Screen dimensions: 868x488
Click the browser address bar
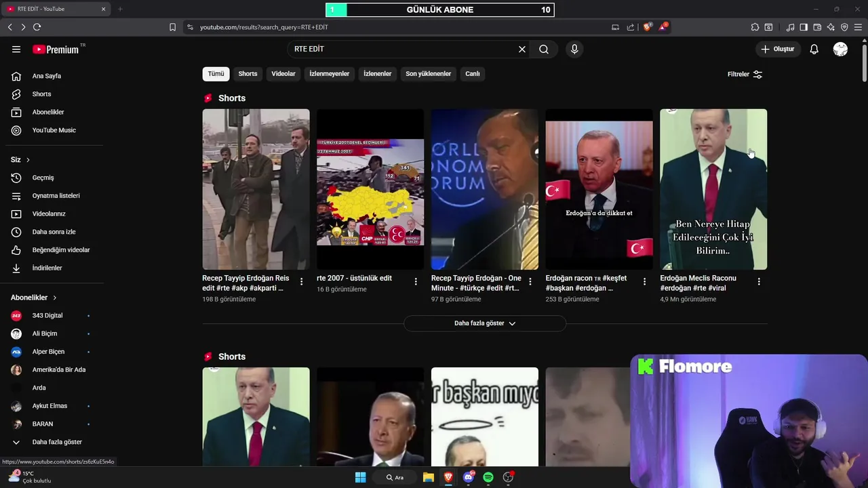coord(400,27)
